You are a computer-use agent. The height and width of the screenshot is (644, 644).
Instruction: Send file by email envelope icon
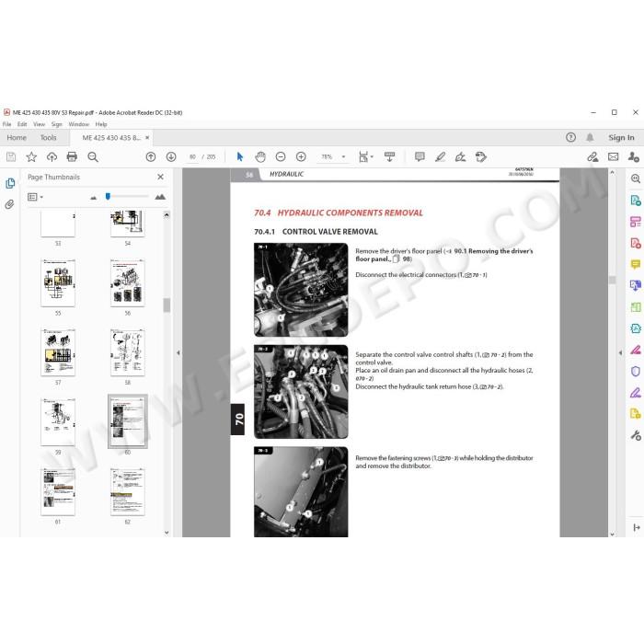(x=614, y=156)
